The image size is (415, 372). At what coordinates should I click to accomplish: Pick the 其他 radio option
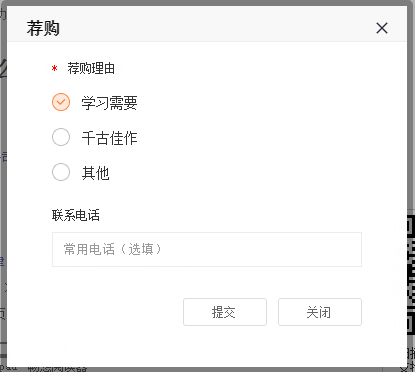coord(61,172)
